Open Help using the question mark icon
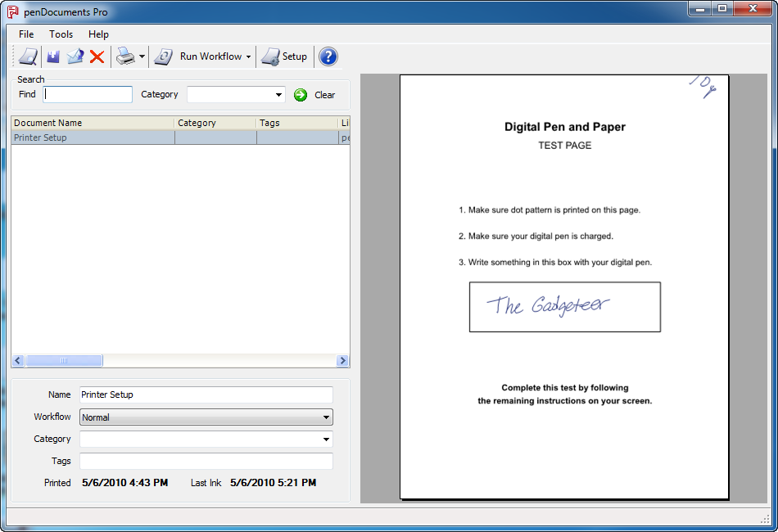 click(328, 56)
